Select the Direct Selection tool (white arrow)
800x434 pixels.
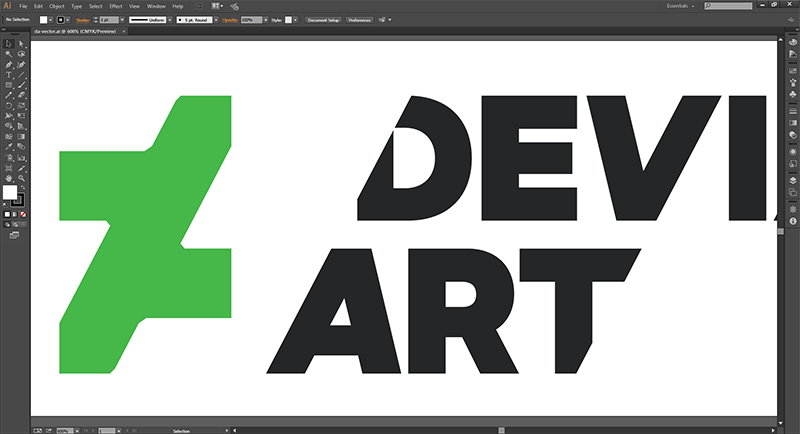pyautogui.click(x=21, y=44)
